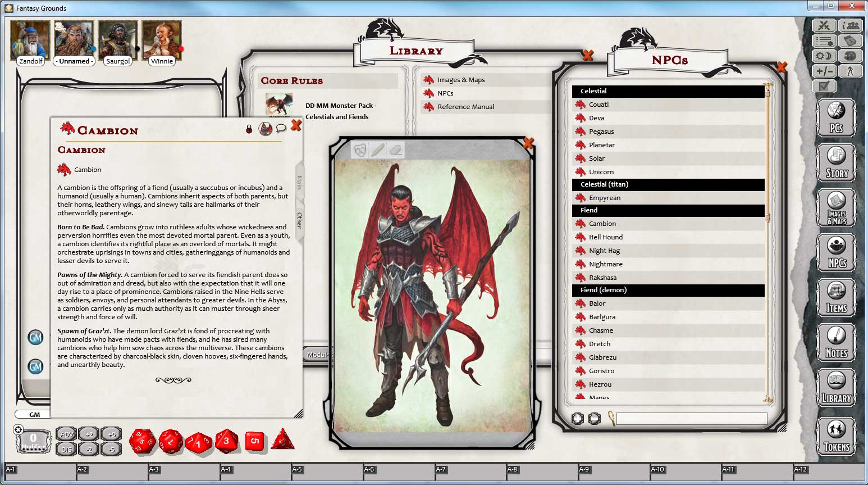Open the Calendar icon

click(850, 41)
